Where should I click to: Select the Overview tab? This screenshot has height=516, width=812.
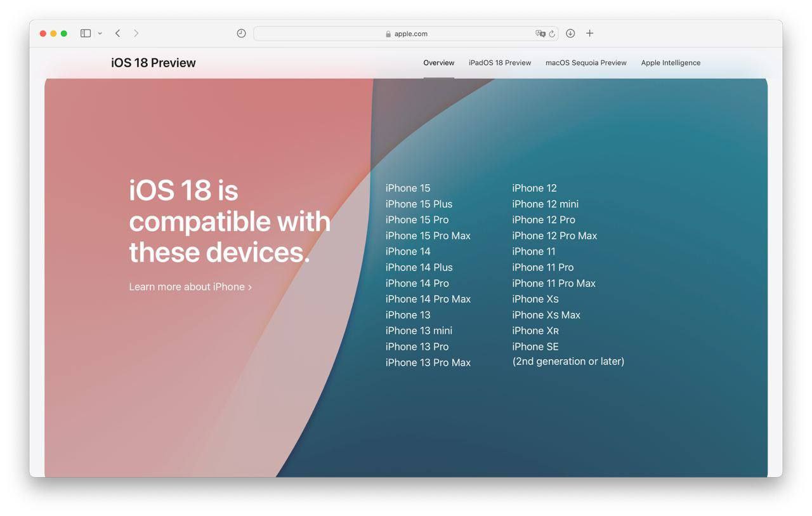439,63
